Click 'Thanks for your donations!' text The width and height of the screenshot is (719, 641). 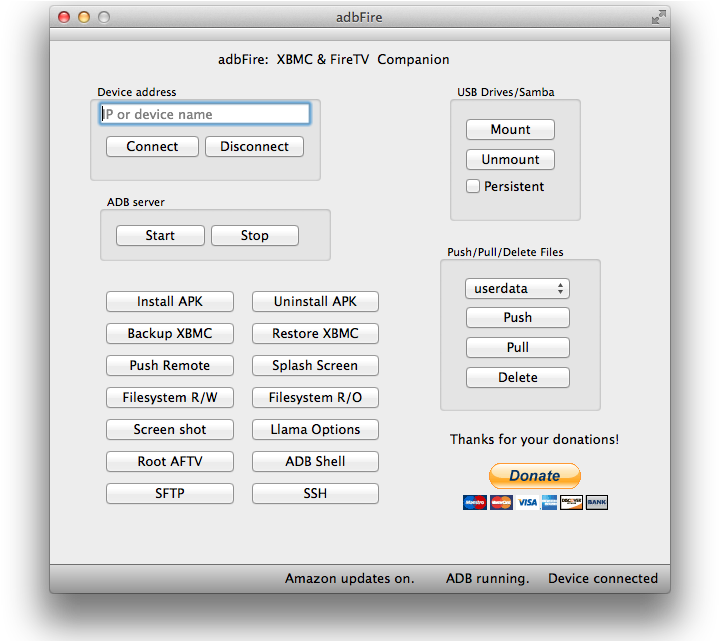point(534,439)
